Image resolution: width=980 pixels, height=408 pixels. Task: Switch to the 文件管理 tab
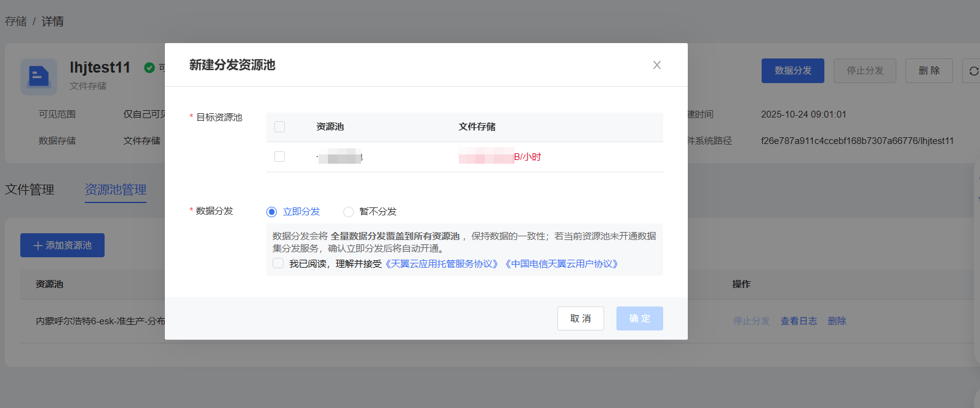(30, 190)
